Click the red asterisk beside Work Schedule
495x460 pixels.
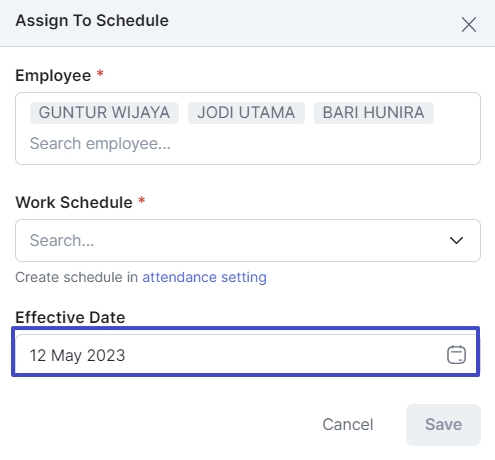(x=142, y=200)
